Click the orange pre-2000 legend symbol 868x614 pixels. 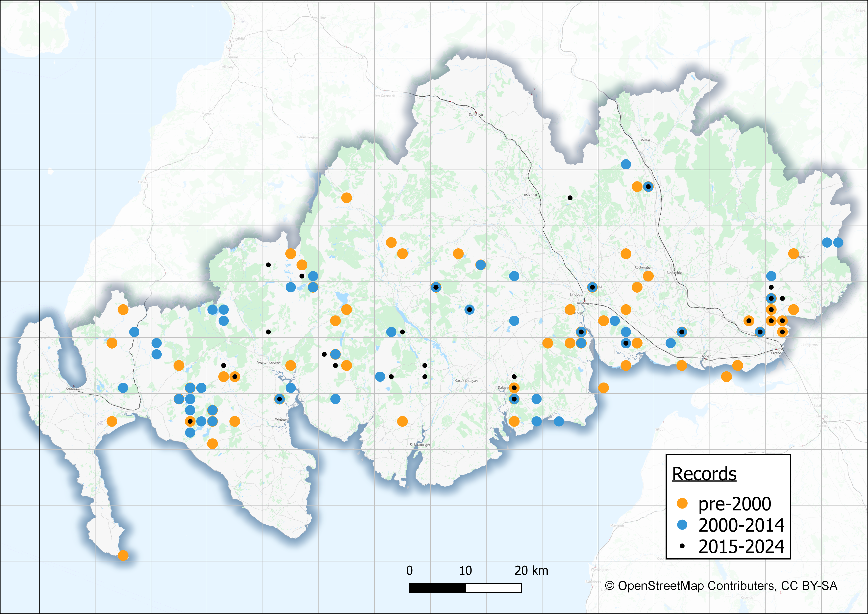[x=682, y=503]
